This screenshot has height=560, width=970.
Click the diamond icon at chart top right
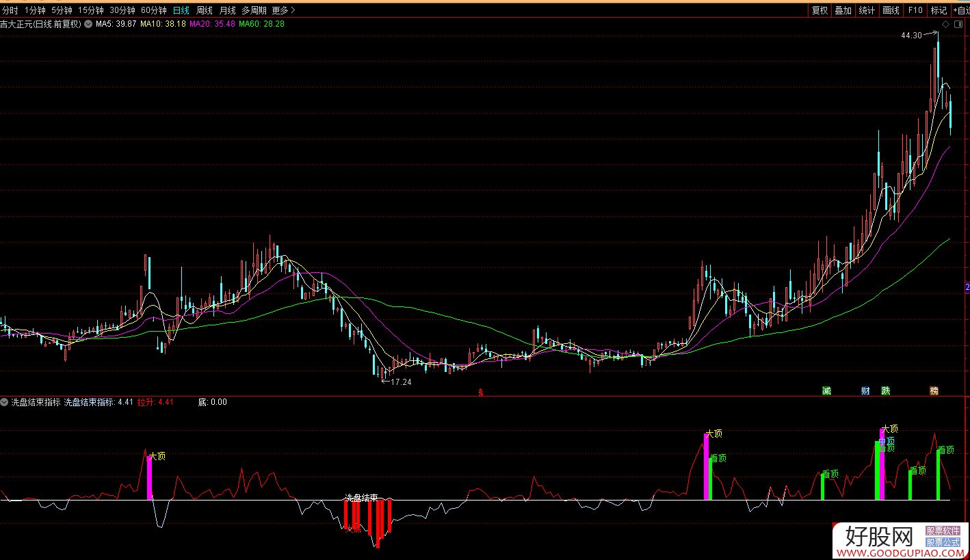945,24
